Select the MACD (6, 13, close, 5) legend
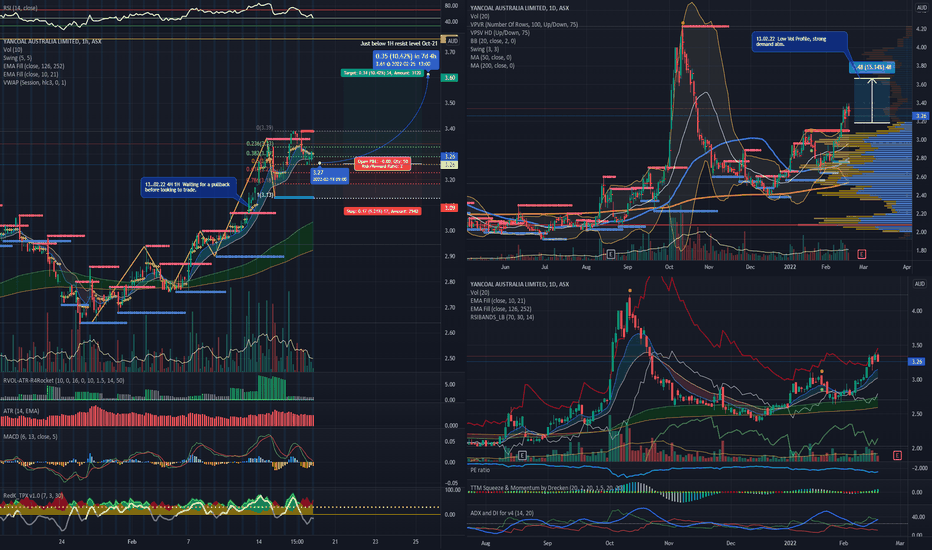The height and width of the screenshot is (550, 932). pyautogui.click(x=30, y=436)
